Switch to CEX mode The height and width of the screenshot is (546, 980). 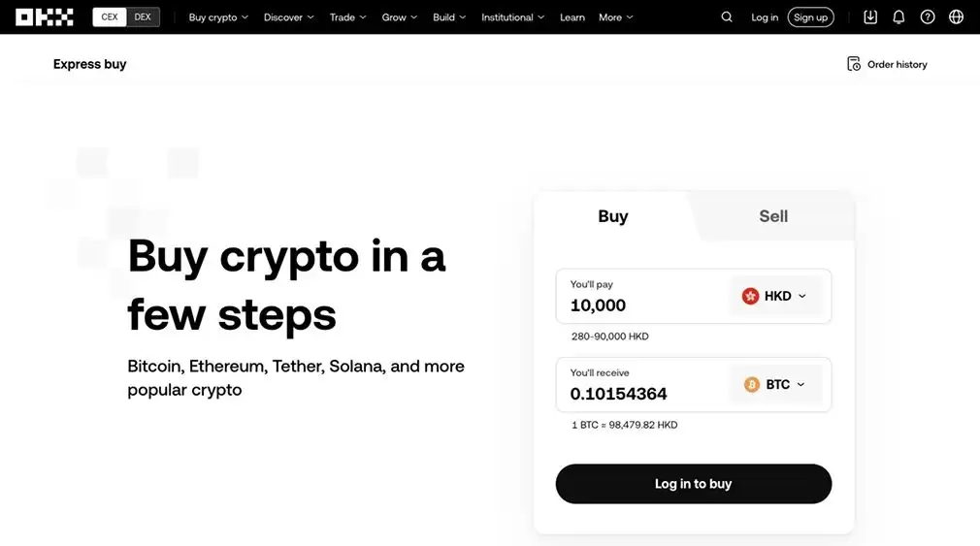pyautogui.click(x=110, y=16)
